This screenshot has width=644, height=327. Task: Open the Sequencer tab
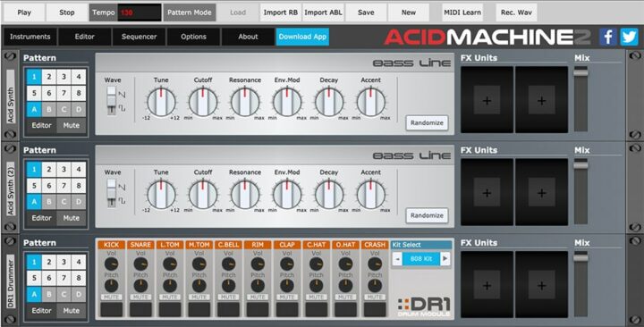pos(139,37)
